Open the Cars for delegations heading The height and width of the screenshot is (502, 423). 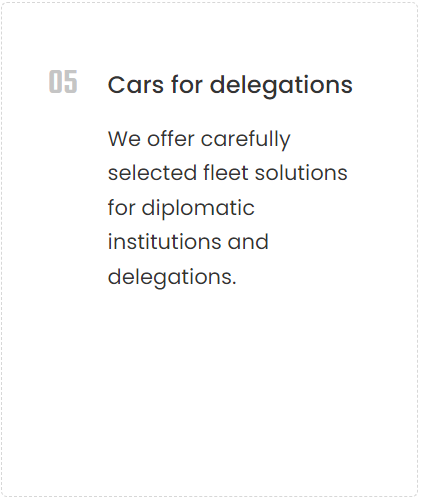coord(230,85)
